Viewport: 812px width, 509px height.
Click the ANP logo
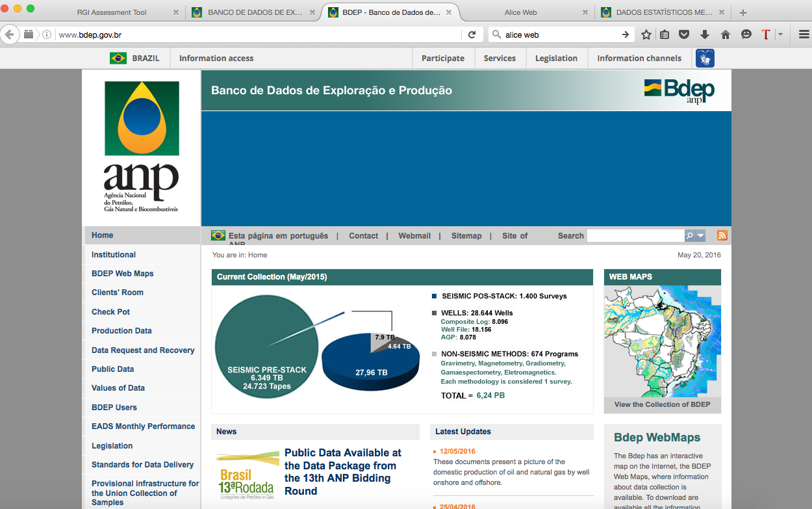point(142,147)
